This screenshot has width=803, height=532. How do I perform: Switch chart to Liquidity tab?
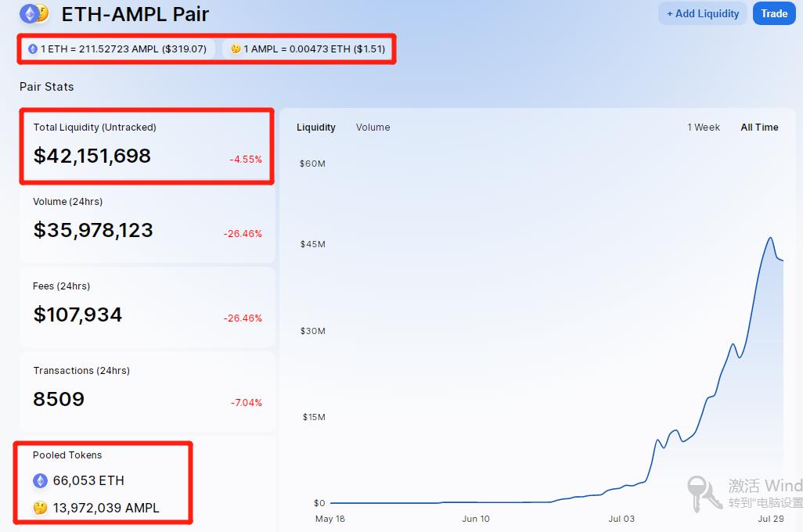pyautogui.click(x=316, y=128)
